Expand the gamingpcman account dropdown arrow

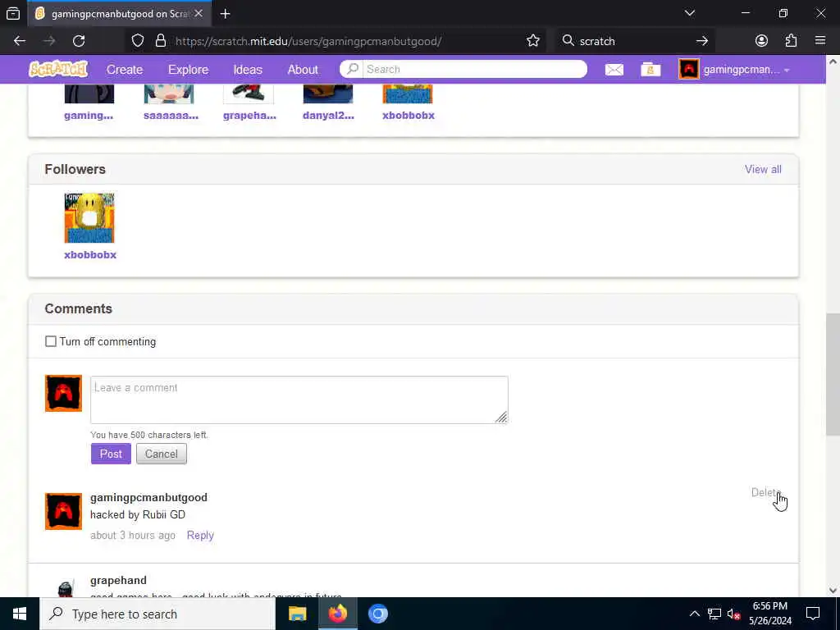pos(787,71)
